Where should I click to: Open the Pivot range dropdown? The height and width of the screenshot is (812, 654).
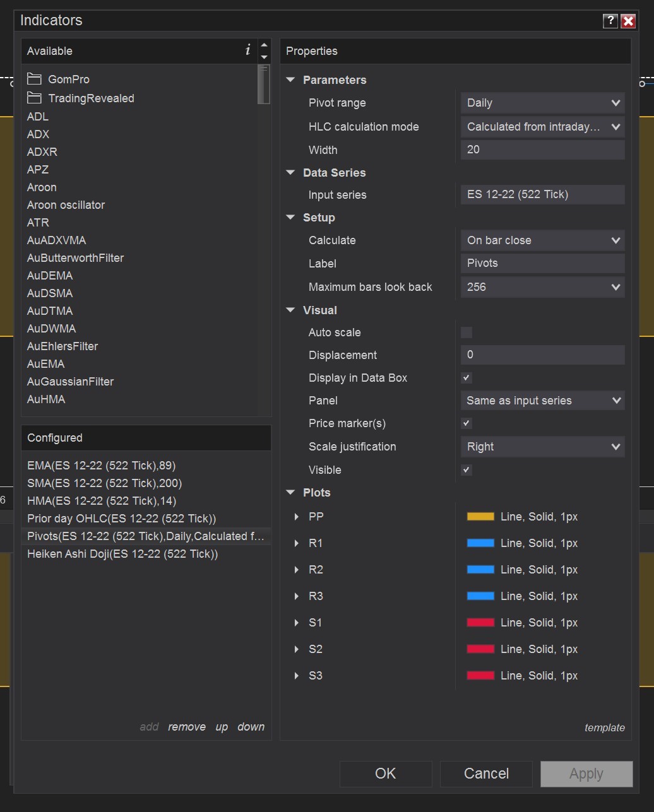pyautogui.click(x=542, y=103)
